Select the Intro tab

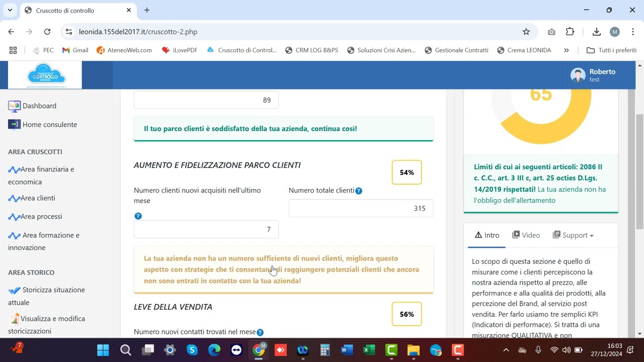pos(487,235)
